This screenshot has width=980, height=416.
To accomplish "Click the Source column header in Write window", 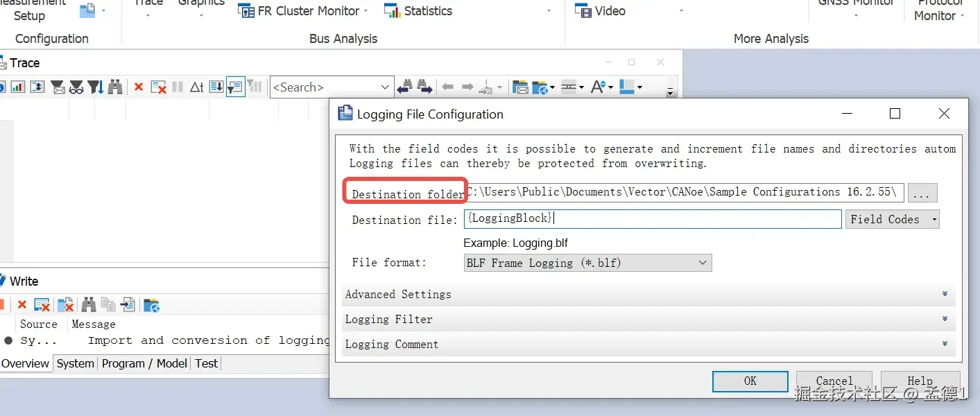I will click(x=39, y=324).
